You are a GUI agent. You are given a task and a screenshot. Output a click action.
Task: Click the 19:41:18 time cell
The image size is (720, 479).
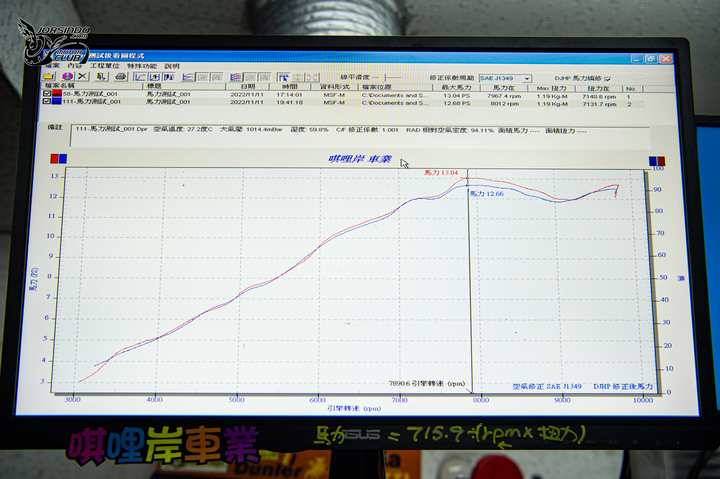[289, 102]
